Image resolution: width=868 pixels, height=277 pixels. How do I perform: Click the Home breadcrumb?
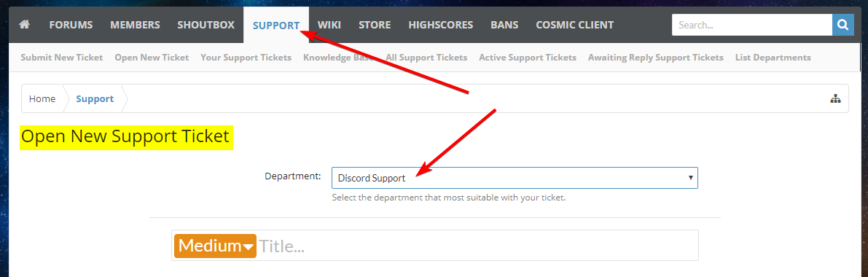click(42, 99)
